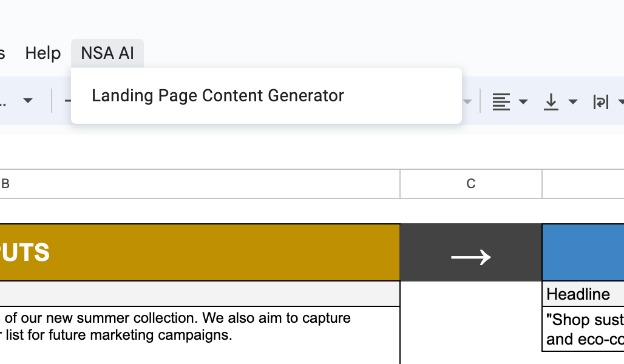Image resolution: width=624 pixels, height=364 pixels.
Task: Select the Headline label cell
Action: coord(583,294)
